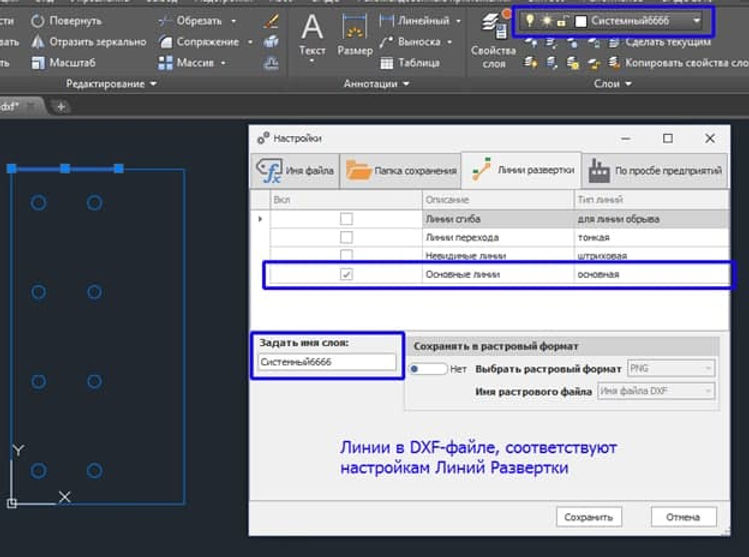Screen dimensions: 749x557
Task: Click the Размер dimension tool icon
Action: (x=354, y=34)
